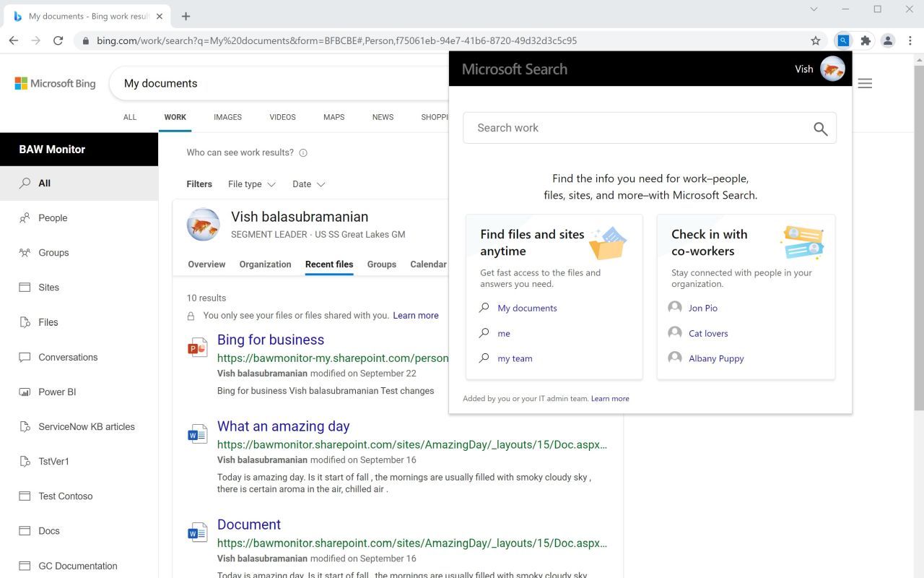Viewport: 924px width, 578px height.
Task: Open the Bing hamburger menu
Action: tap(865, 83)
